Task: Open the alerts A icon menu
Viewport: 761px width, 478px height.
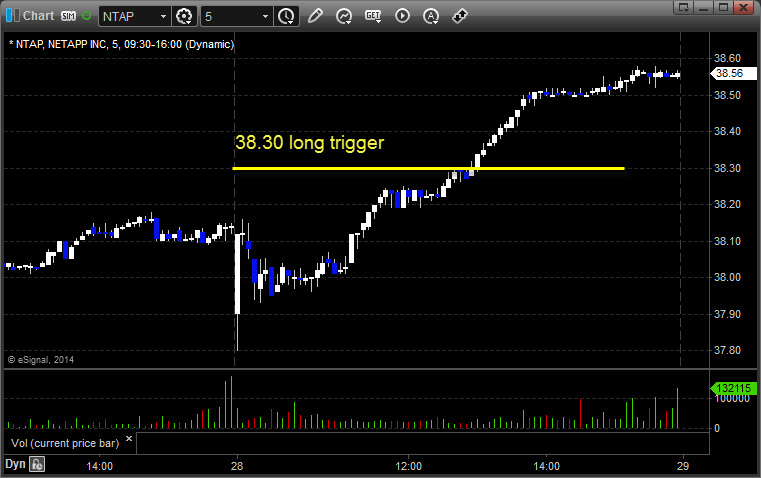Action: (x=431, y=16)
